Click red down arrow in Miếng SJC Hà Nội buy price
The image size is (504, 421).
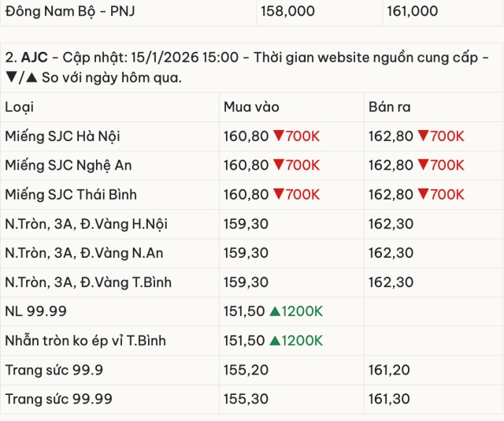[278, 136]
